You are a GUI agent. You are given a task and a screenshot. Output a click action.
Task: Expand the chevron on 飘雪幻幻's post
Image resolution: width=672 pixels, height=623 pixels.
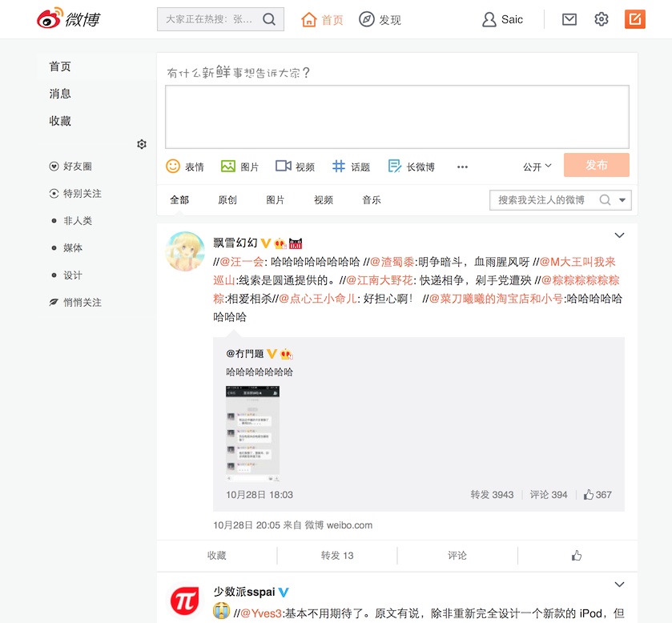tap(619, 235)
